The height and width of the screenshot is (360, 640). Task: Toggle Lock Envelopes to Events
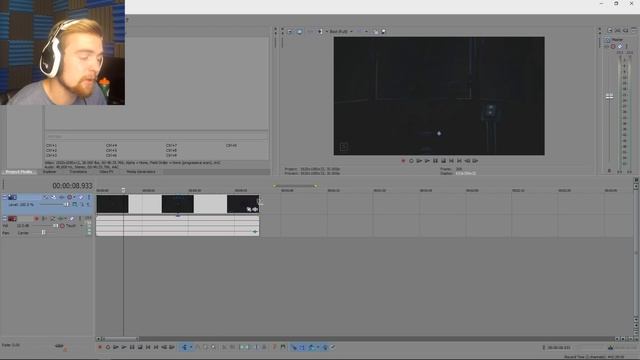tap(325, 347)
